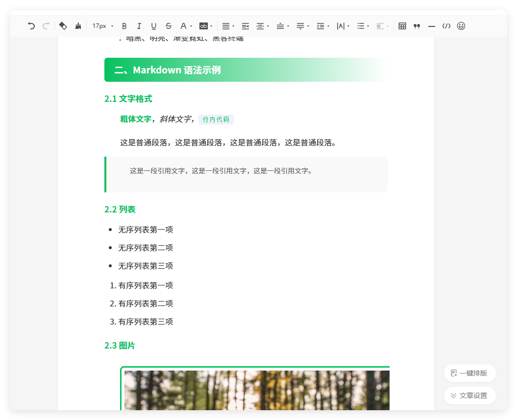Click the bold green text 粗体文字
This screenshot has width=517, height=420.
(x=136, y=119)
